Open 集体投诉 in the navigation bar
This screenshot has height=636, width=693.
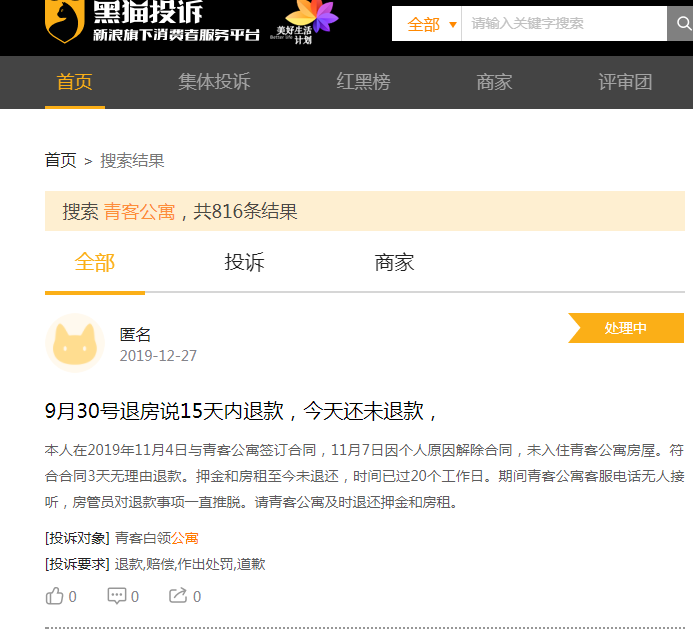214,82
